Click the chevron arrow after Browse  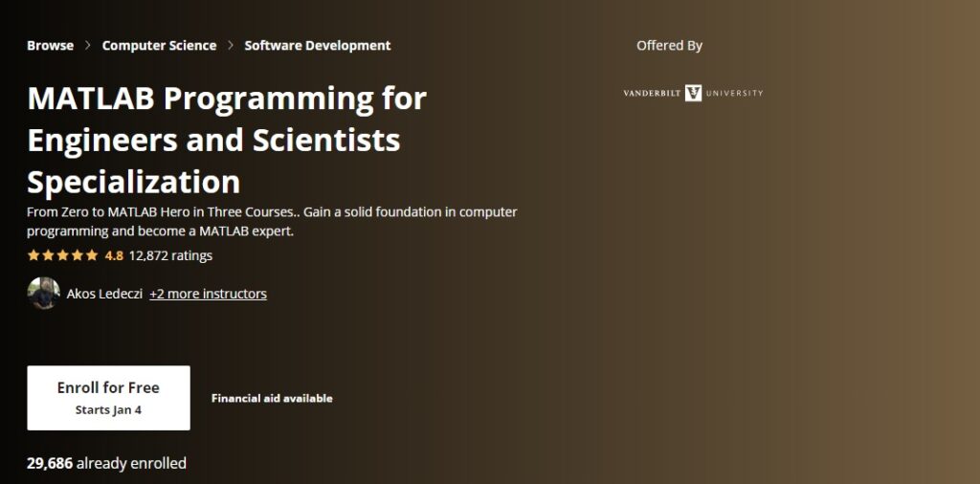tap(87, 46)
